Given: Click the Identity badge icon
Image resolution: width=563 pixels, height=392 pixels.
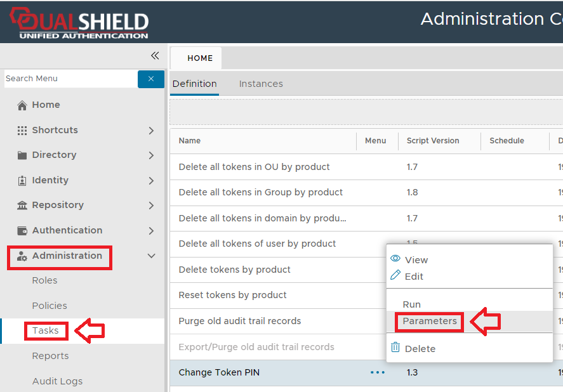Looking at the screenshot, I should (22, 180).
